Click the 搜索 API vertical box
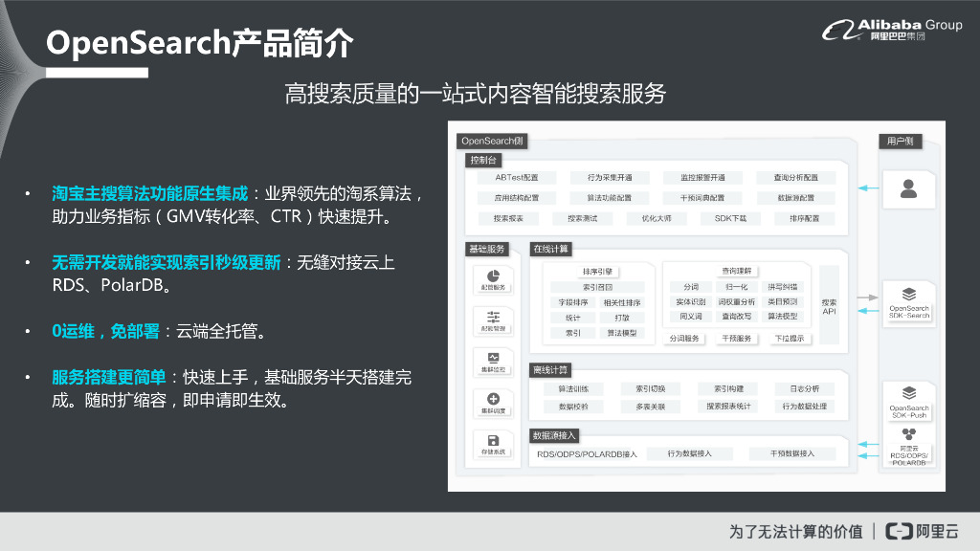The width and height of the screenshot is (980, 551). [830, 306]
